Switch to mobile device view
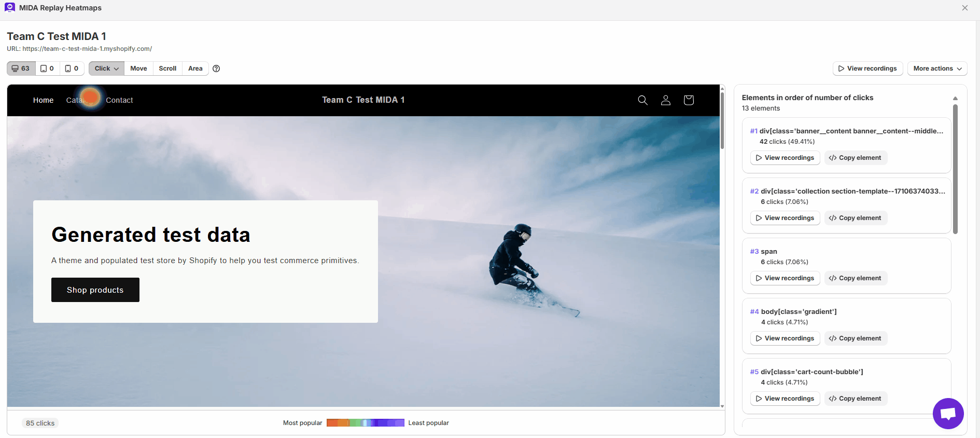 click(x=72, y=69)
